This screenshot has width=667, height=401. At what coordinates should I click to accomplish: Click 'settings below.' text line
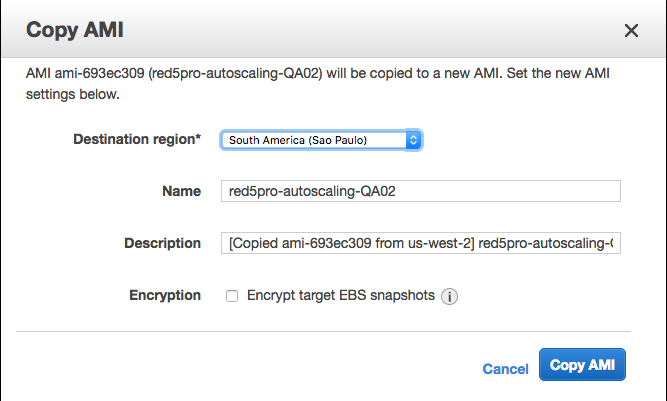click(73, 94)
